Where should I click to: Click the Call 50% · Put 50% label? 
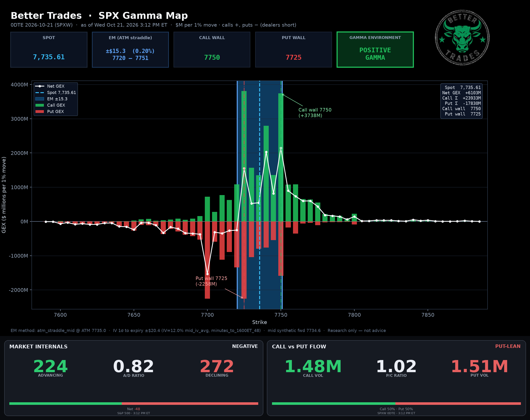396,409
